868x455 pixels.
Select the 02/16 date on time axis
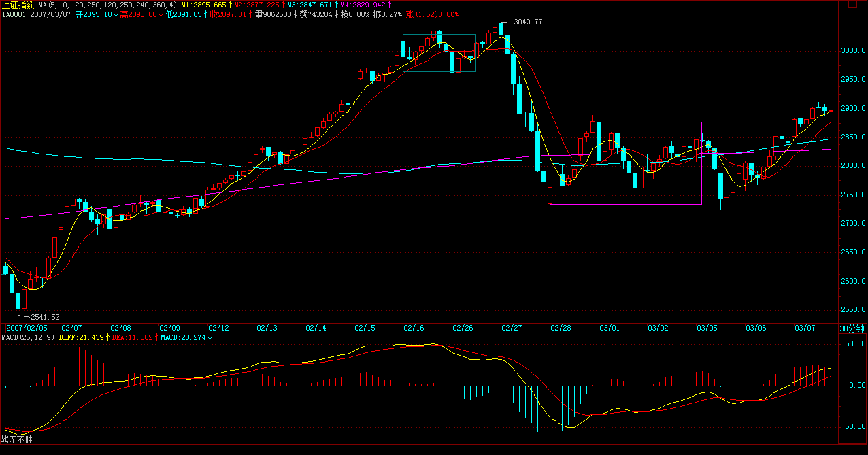(414, 328)
